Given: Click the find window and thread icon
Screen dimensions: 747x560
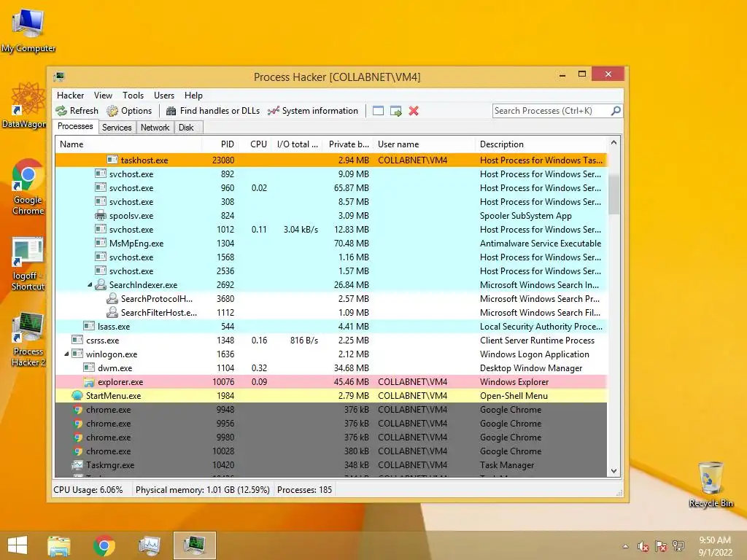Looking at the screenshot, I should pos(396,111).
